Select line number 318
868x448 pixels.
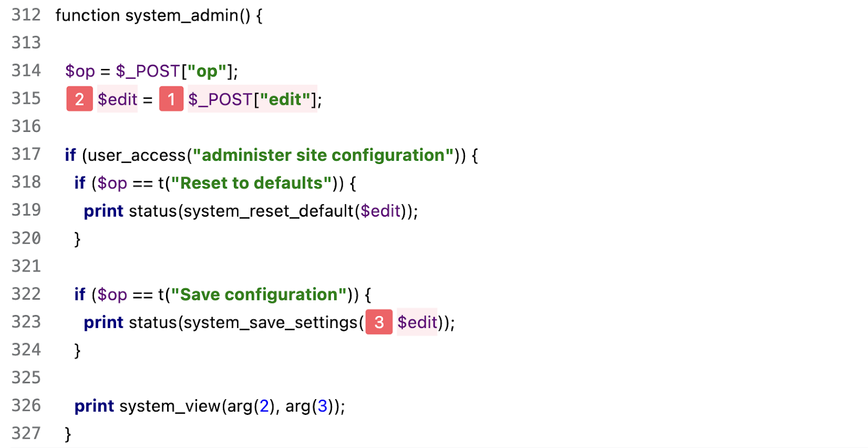pos(26,182)
